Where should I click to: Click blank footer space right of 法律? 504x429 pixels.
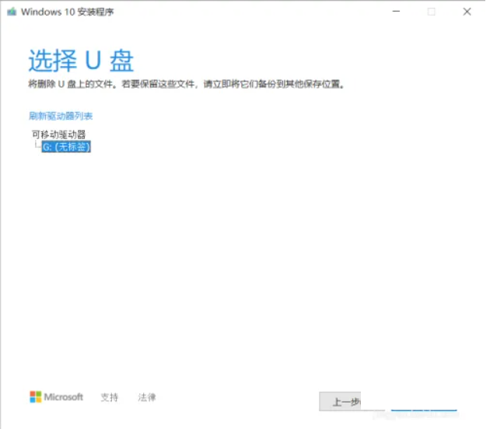point(233,397)
